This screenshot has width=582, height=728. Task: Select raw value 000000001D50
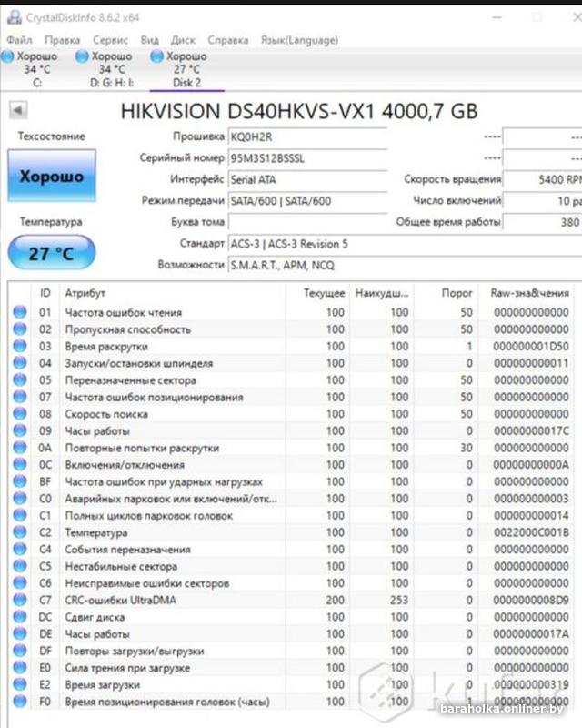(531, 347)
